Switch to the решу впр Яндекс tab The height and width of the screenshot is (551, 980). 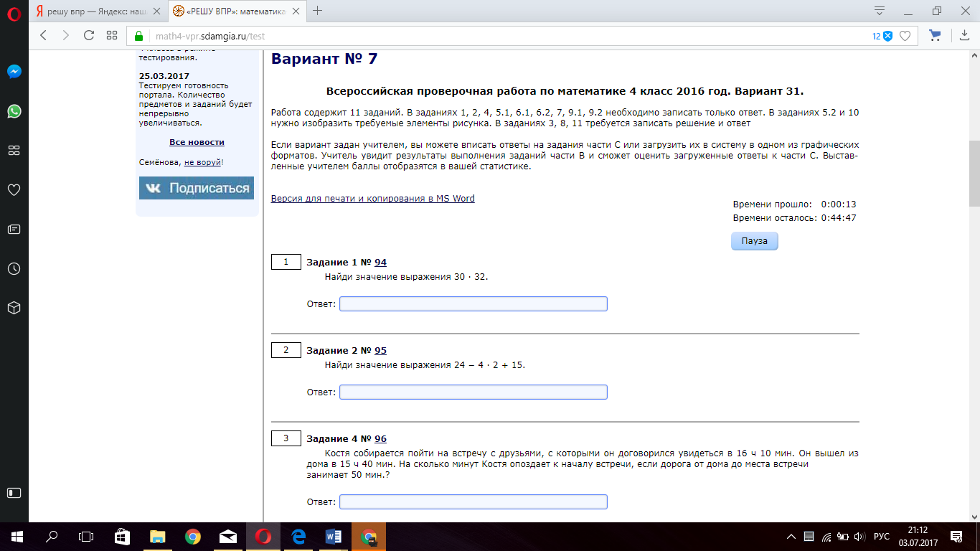tap(98, 11)
